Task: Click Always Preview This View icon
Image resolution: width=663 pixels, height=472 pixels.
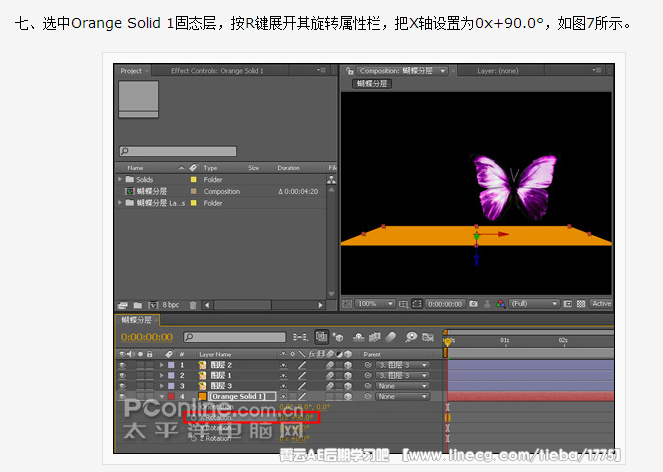Action: point(347,304)
